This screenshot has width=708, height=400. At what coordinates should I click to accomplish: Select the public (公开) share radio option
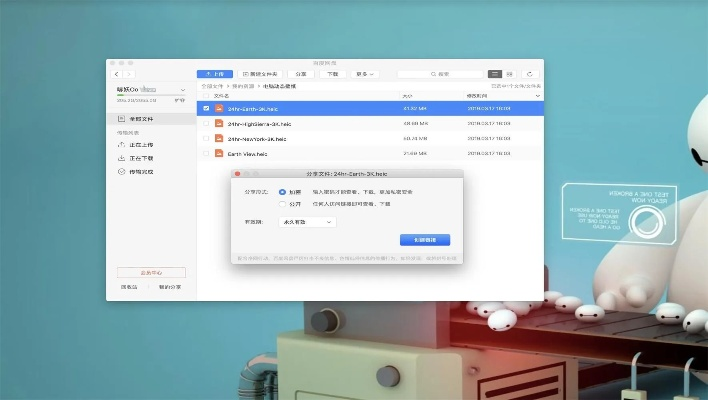282,203
